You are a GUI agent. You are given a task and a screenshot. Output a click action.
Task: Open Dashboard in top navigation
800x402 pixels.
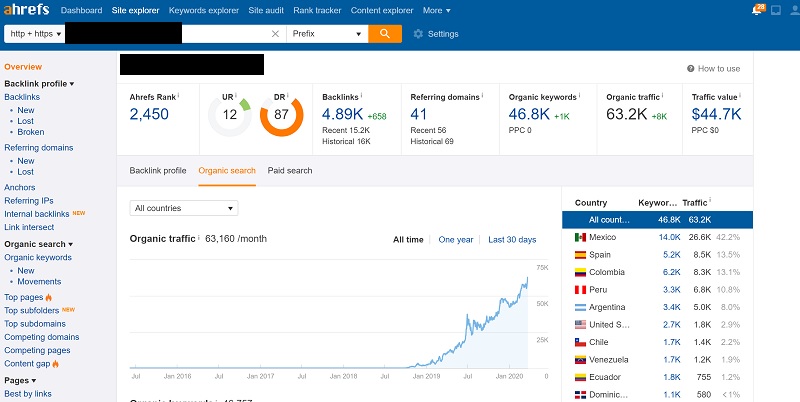click(x=81, y=10)
